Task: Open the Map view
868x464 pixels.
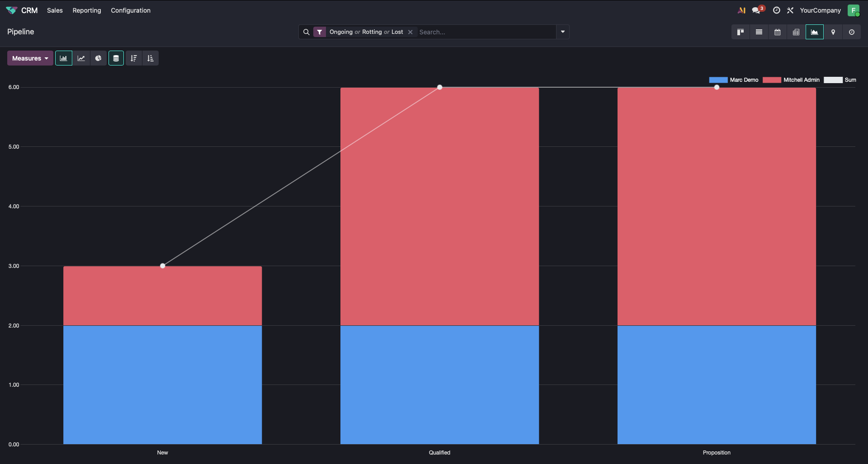Action: 833,32
